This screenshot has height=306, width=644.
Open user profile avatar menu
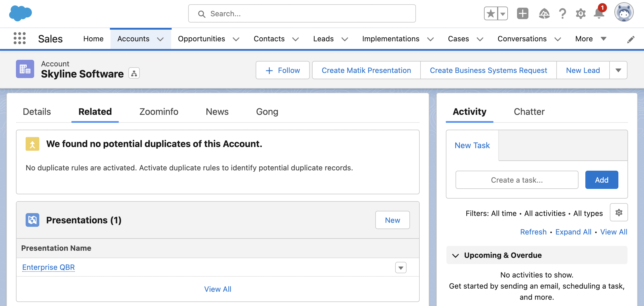624,13
